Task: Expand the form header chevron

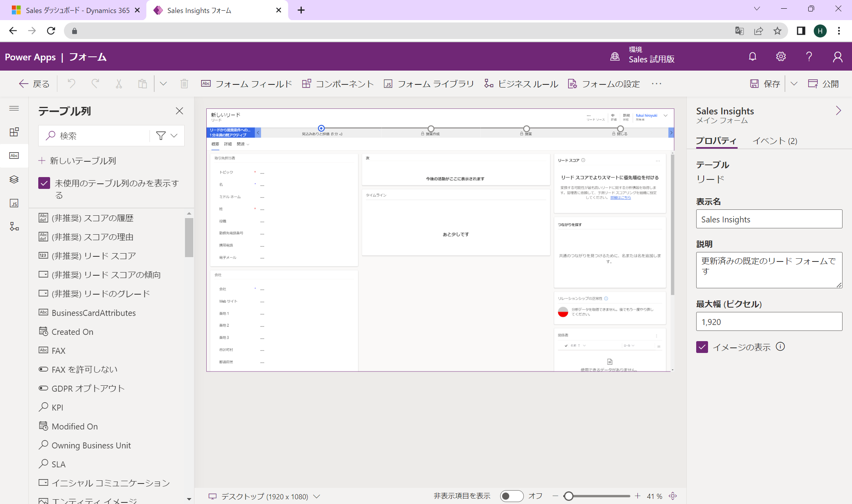Action: click(665, 116)
